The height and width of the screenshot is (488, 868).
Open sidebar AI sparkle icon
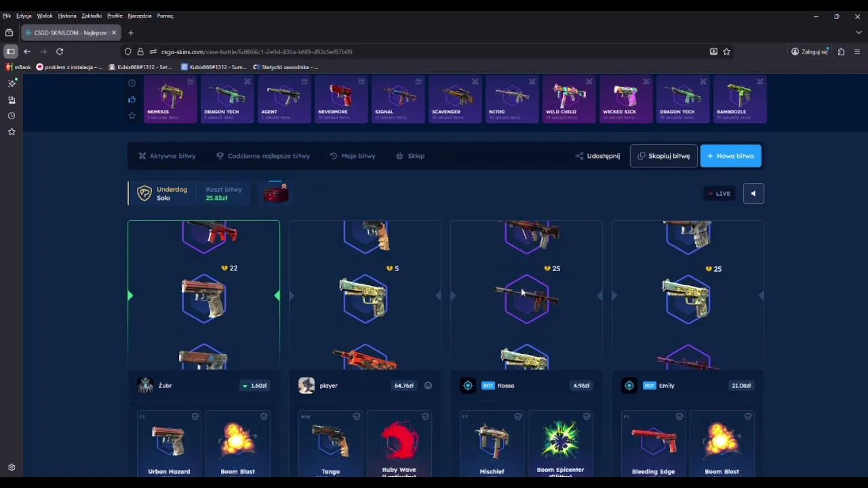tap(12, 83)
